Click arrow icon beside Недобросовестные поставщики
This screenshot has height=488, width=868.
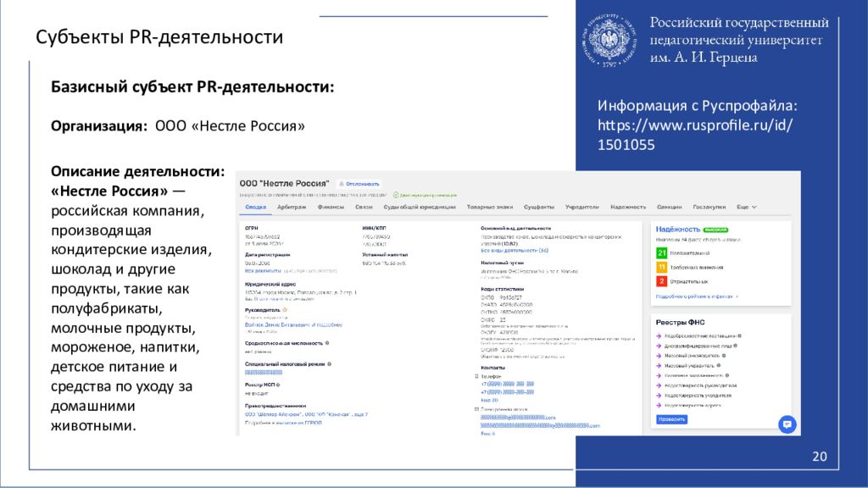pyautogui.click(x=659, y=335)
